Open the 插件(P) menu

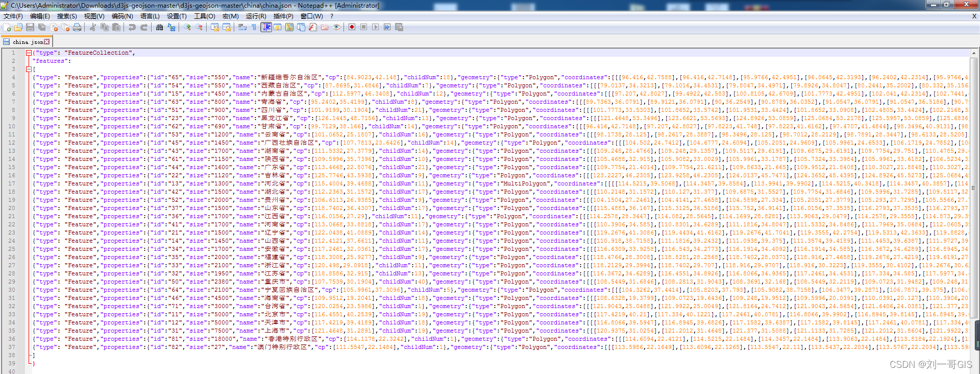(283, 16)
